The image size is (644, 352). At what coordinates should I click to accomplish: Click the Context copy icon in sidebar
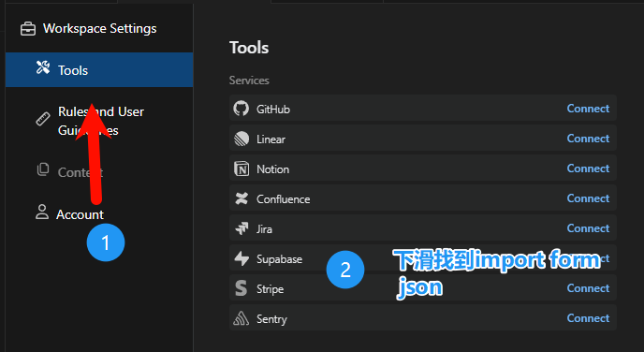(43, 169)
